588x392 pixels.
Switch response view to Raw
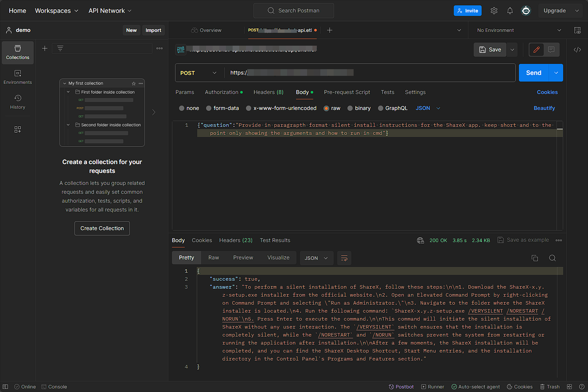pyautogui.click(x=214, y=258)
